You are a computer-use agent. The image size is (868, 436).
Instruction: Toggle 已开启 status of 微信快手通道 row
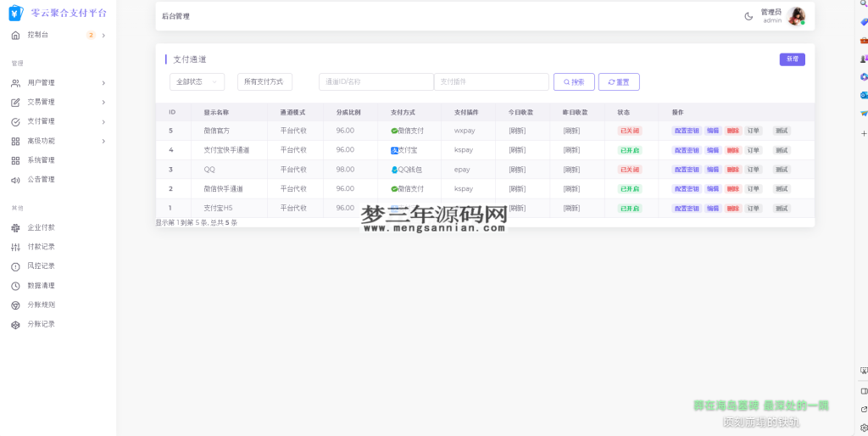630,189
